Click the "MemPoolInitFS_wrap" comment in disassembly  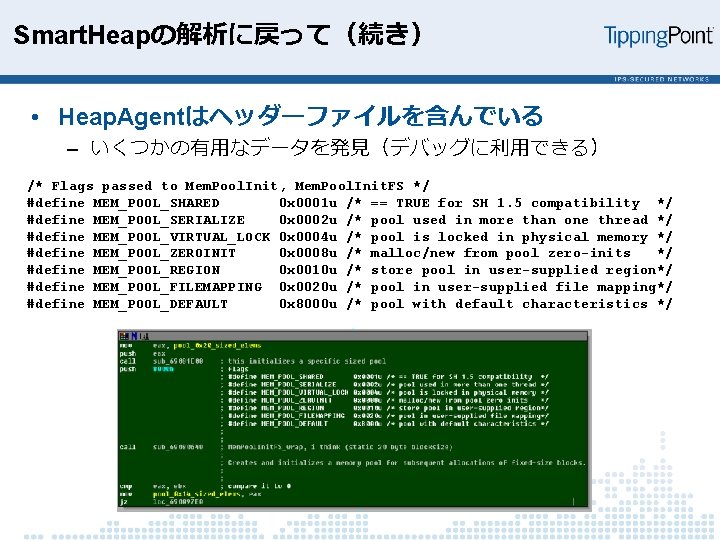[340, 447]
